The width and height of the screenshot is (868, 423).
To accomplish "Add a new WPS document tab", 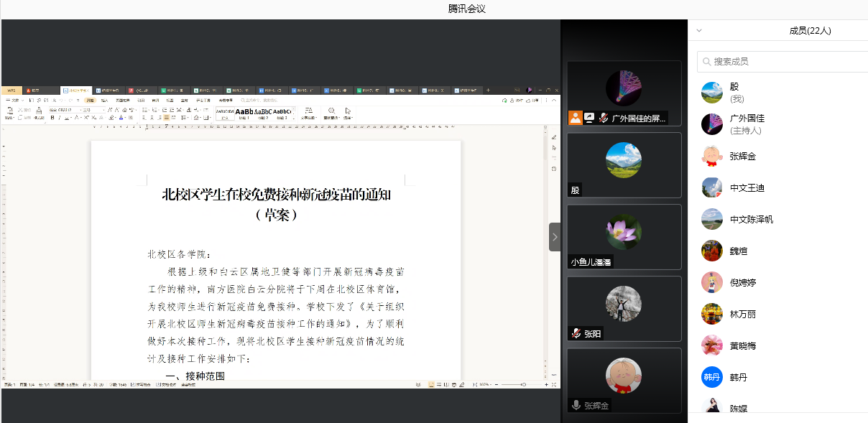I will 489,90.
